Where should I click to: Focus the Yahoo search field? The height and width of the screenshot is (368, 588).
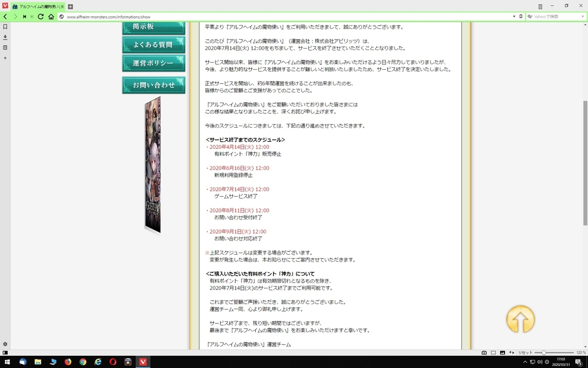(x=556, y=17)
